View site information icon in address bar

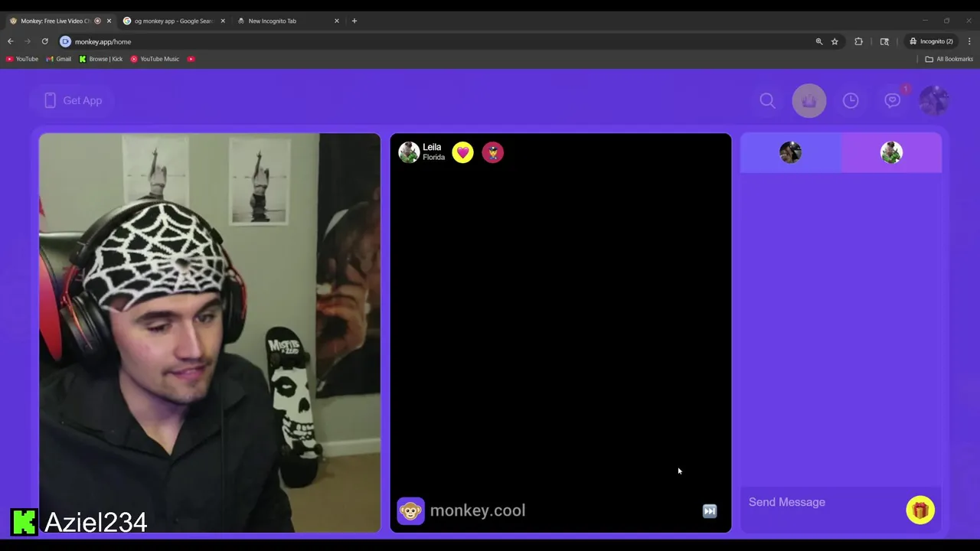pyautogui.click(x=65, y=41)
